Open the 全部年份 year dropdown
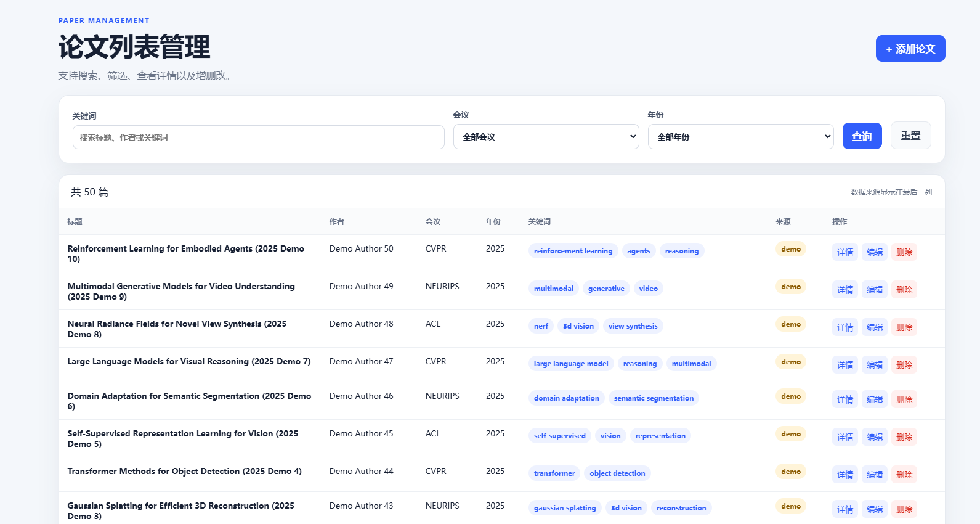Screen dimensions: 980x524 point(741,137)
